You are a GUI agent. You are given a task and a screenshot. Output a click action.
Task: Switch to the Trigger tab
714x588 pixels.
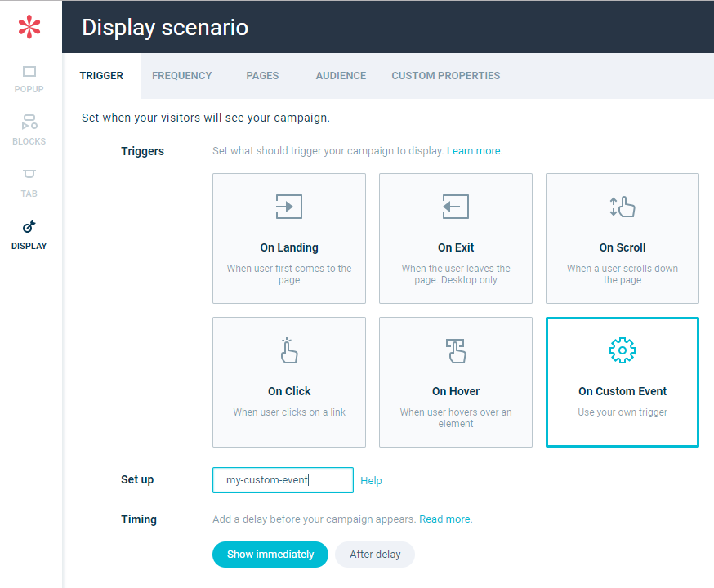coord(101,76)
